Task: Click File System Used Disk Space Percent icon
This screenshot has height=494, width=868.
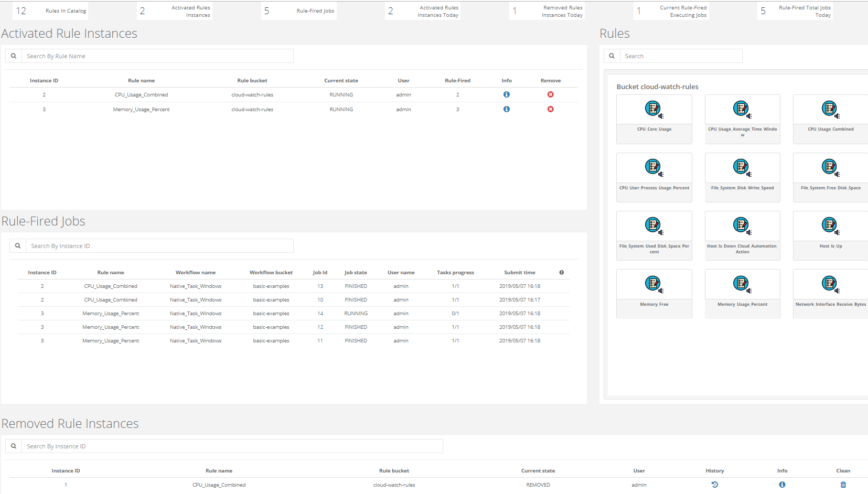Action: point(653,225)
